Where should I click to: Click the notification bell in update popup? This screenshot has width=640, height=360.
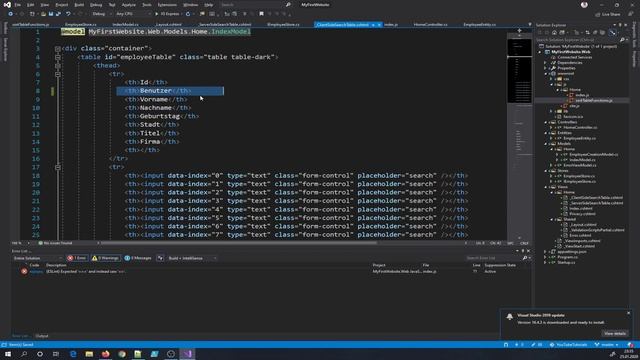509,317
